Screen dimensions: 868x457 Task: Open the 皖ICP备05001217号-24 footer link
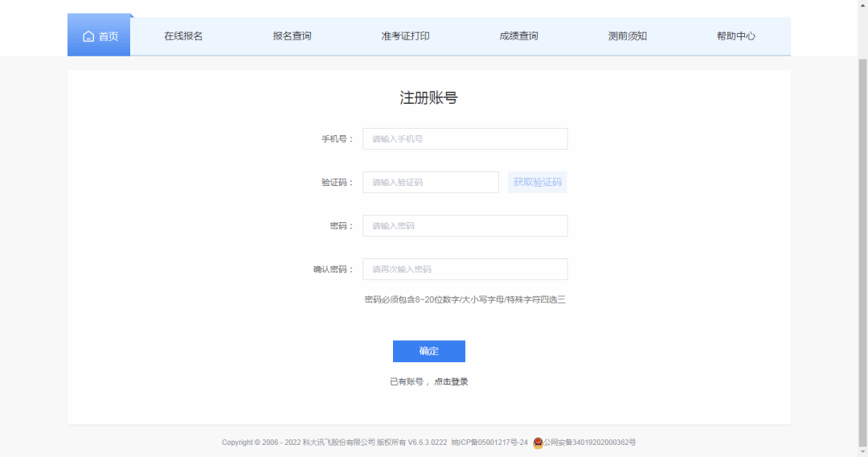(489, 443)
